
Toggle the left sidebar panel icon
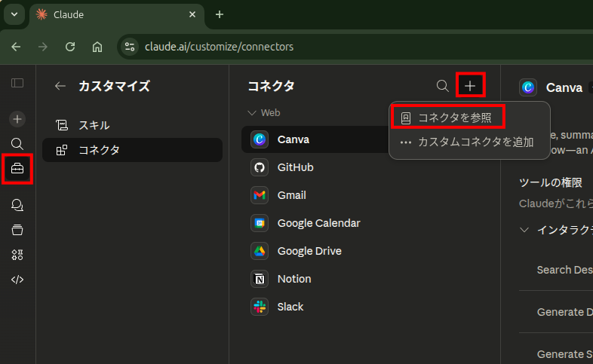(x=17, y=84)
